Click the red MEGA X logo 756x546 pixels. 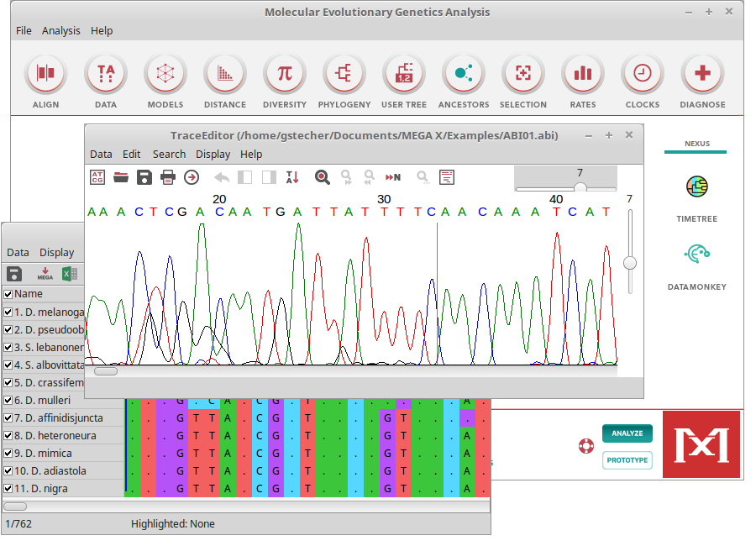(701, 444)
